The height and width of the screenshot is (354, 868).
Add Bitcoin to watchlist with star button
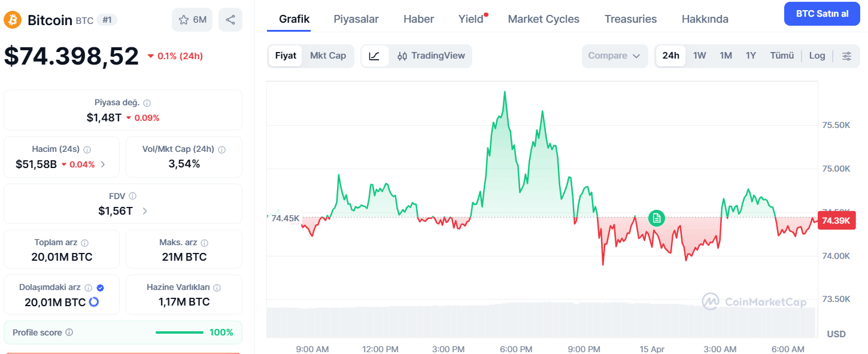(x=192, y=20)
